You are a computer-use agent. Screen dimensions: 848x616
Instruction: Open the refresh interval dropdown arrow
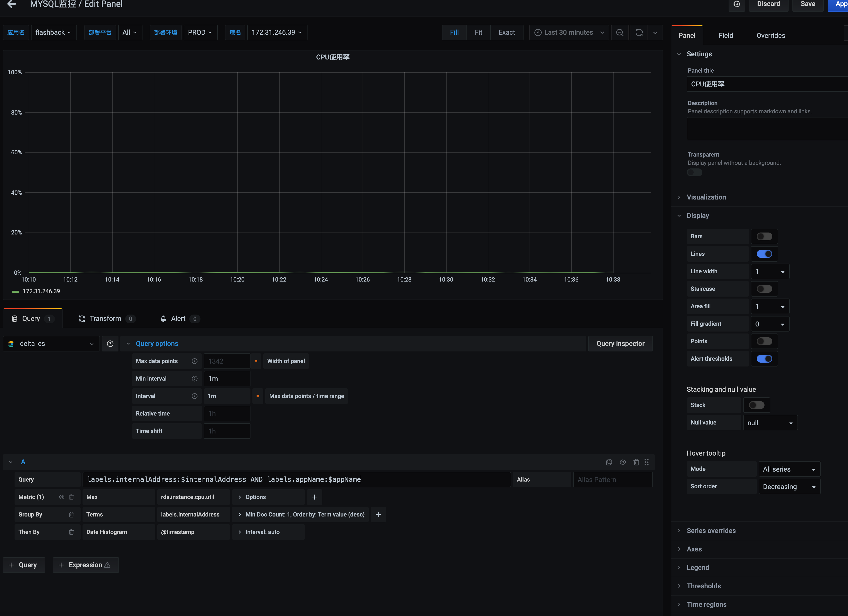click(x=655, y=33)
